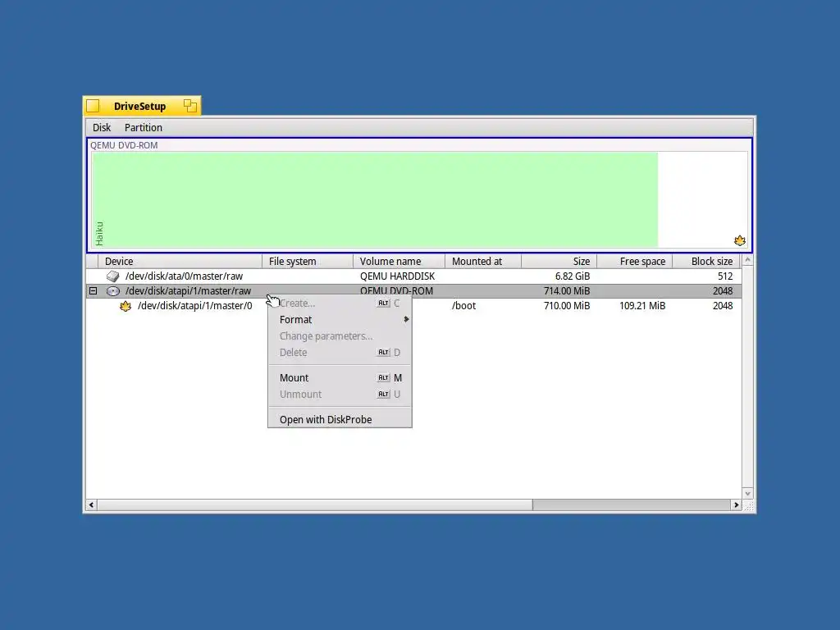
Task: Click the 710.00 MiB size value
Action: click(567, 306)
